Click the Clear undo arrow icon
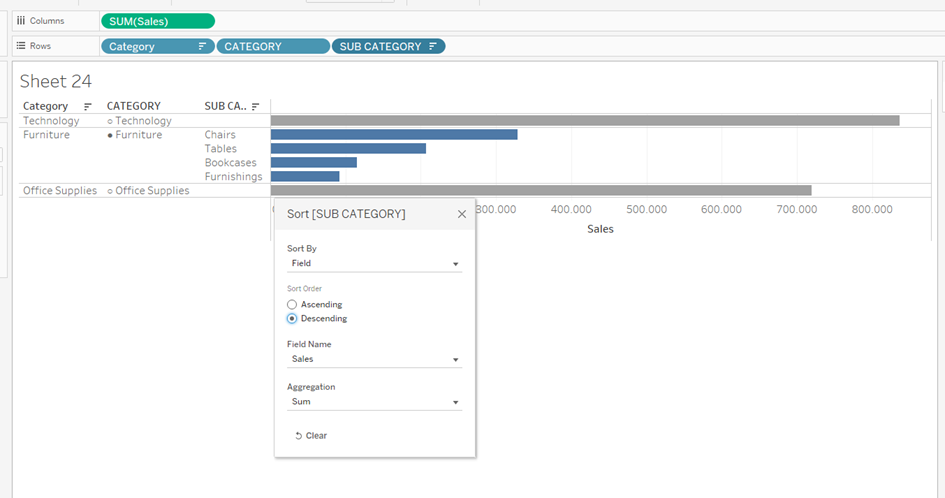The image size is (945, 498). (298, 436)
